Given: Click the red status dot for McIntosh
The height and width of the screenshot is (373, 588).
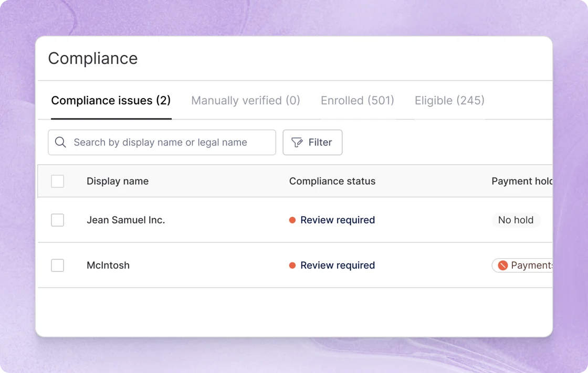Looking at the screenshot, I should 292,265.
